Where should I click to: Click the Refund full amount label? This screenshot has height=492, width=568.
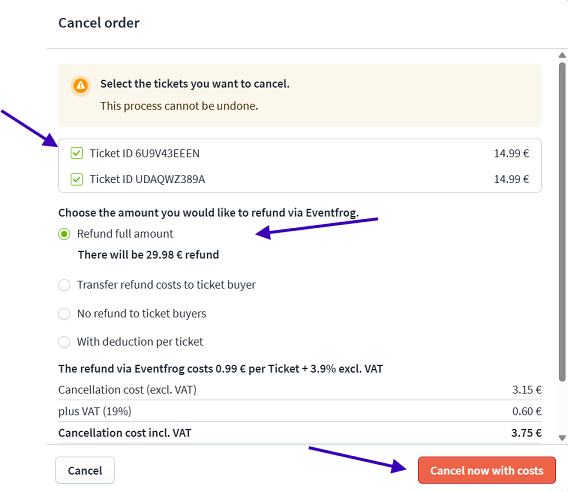tap(125, 234)
